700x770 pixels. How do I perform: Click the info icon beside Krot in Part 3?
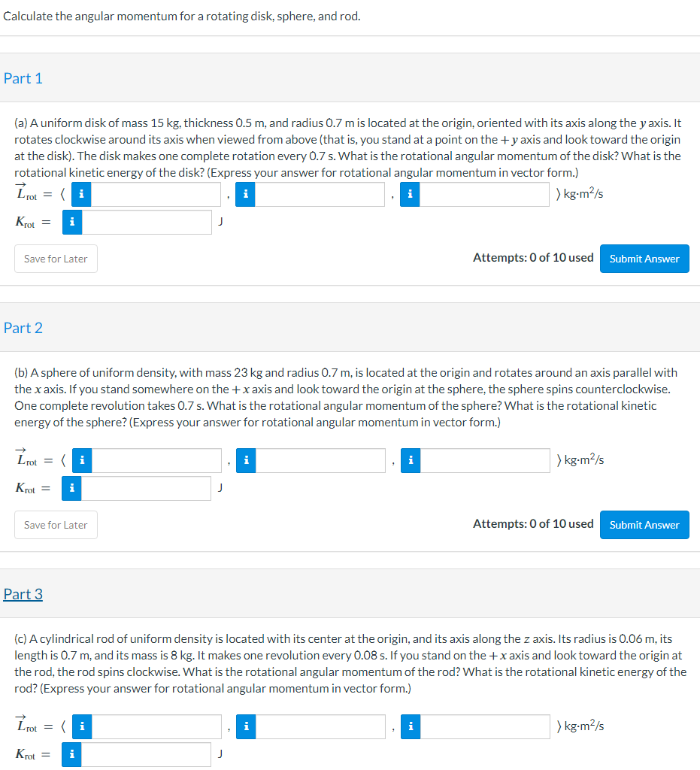(x=71, y=754)
